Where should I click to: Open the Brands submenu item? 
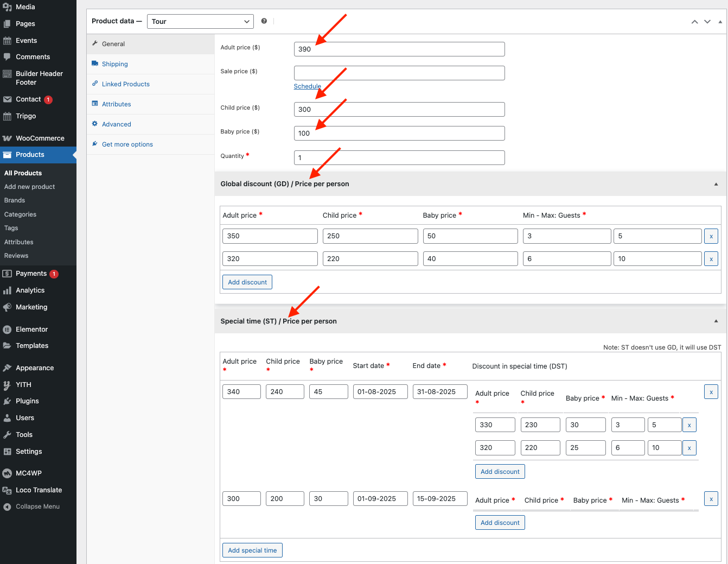(15, 200)
